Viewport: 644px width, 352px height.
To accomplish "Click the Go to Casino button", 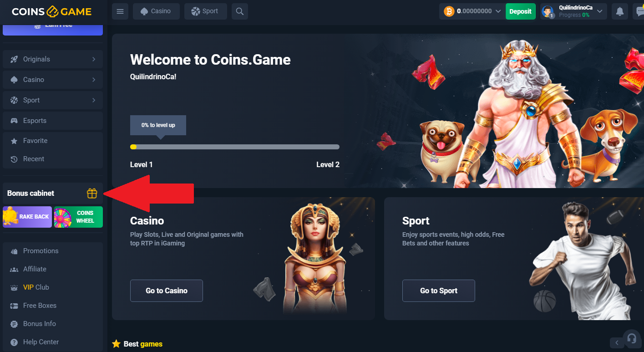I will pos(167,291).
